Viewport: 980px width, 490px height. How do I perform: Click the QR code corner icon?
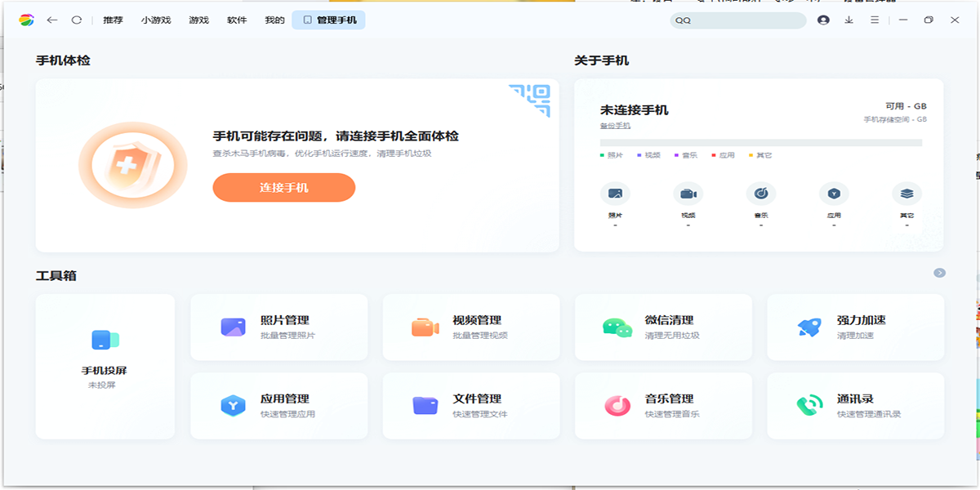point(529,100)
